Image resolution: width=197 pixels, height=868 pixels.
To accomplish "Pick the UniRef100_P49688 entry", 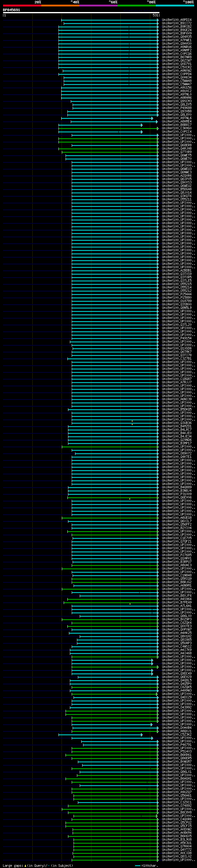I will (x=176, y=108).
